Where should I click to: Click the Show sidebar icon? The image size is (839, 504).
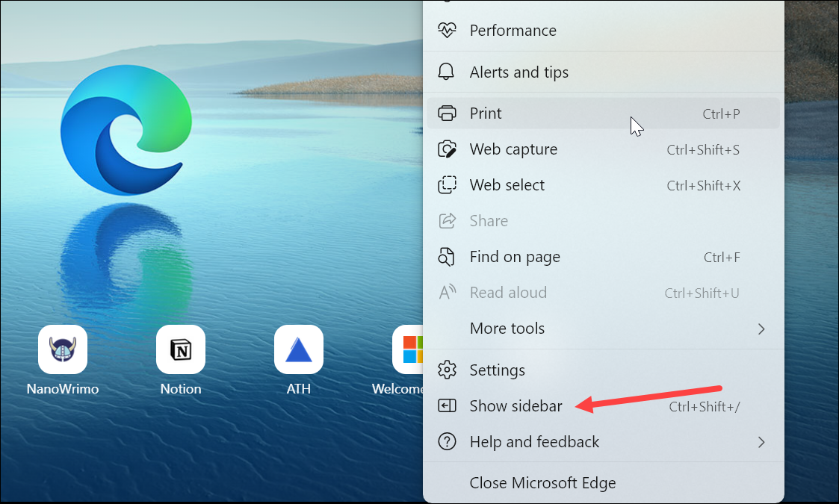[x=447, y=405]
